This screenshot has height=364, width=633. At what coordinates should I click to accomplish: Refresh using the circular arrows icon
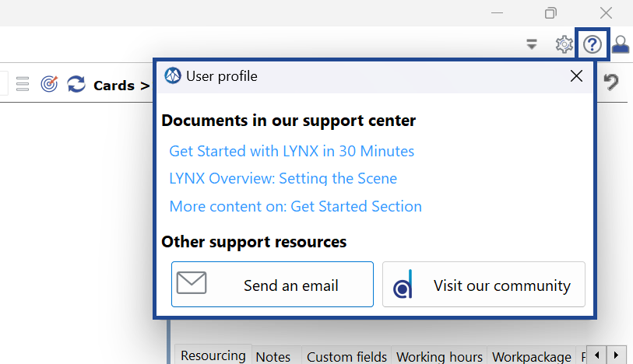coord(76,84)
